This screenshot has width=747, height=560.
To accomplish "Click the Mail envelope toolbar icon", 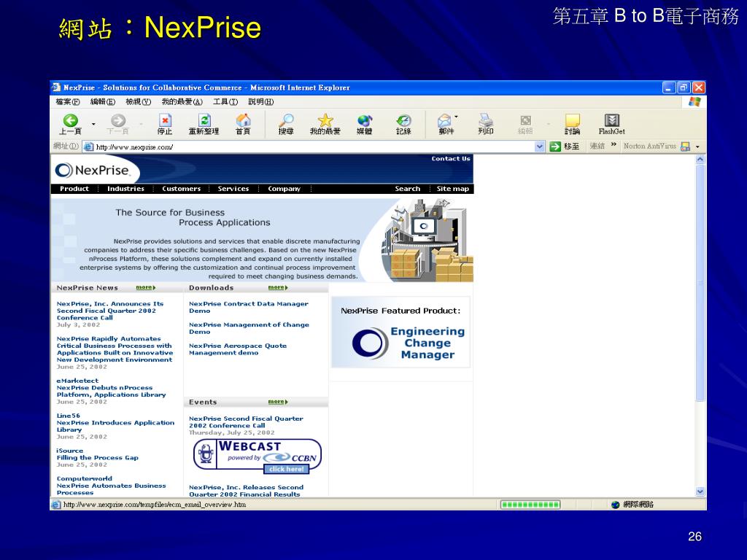I will (x=444, y=120).
